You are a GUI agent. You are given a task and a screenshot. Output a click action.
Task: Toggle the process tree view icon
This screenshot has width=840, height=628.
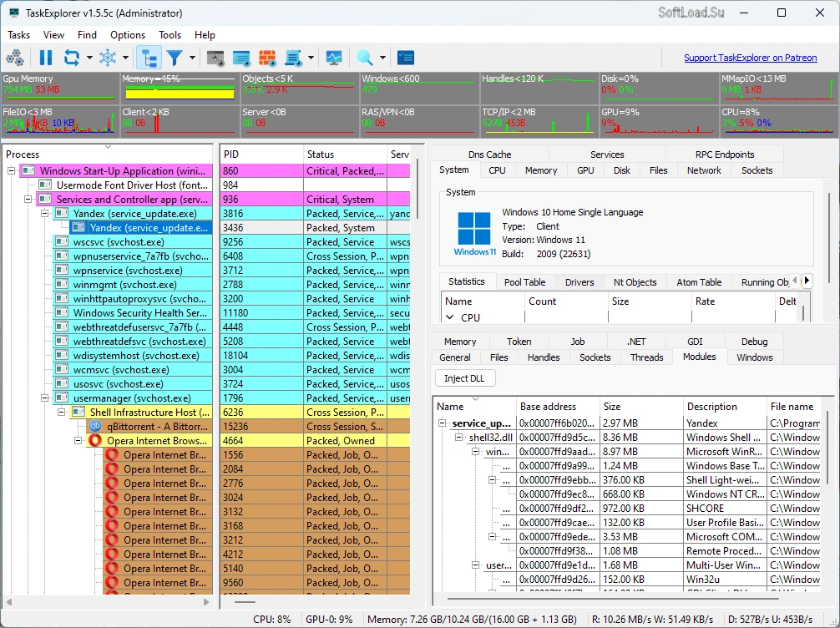(149, 58)
